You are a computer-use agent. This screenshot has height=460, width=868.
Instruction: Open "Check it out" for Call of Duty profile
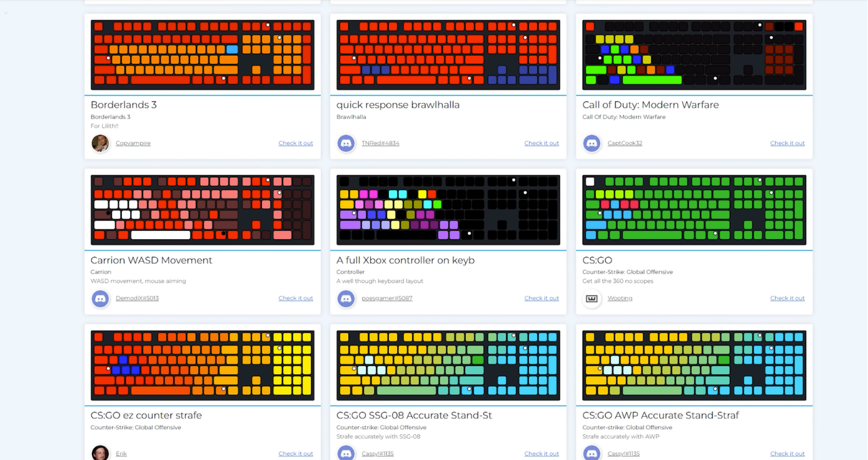click(x=787, y=143)
